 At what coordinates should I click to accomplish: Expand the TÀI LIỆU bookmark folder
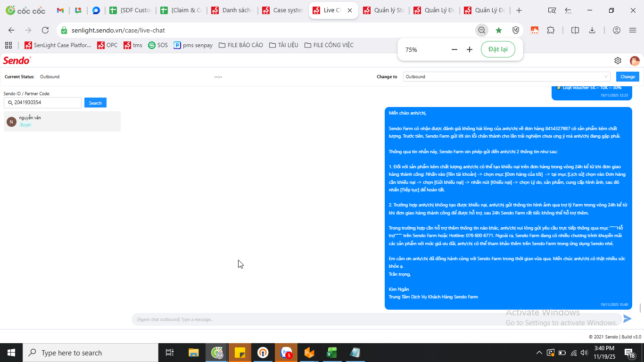tap(284, 45)
